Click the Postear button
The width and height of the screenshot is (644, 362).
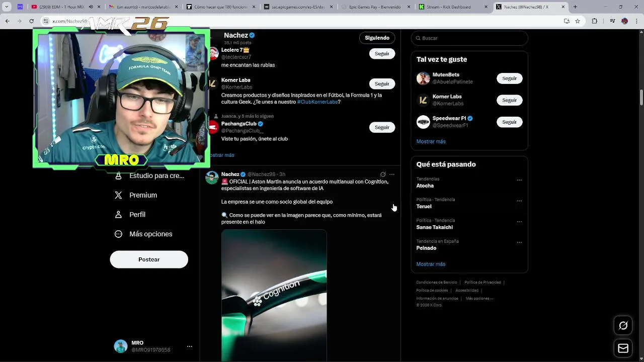(149, 259)
